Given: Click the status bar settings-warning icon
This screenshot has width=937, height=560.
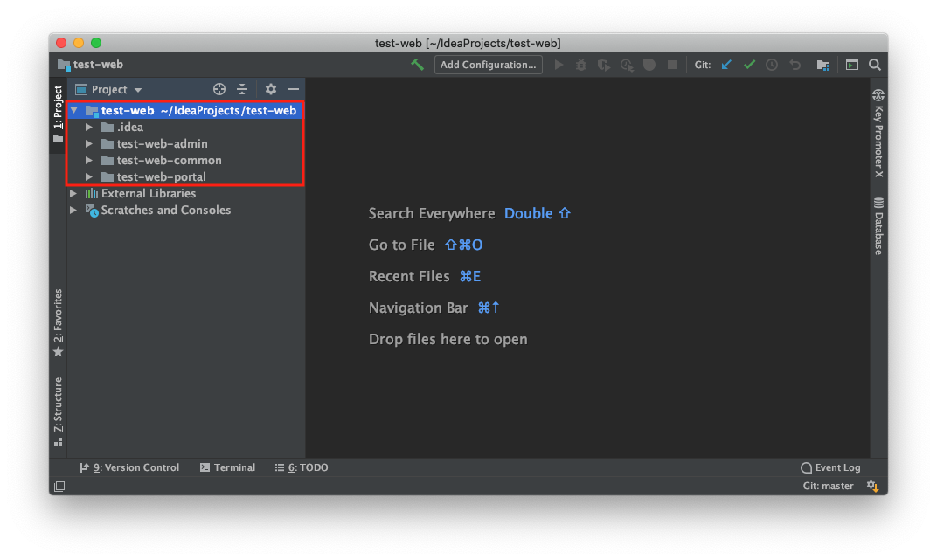Looking at the screenshot, I should 873,486.
